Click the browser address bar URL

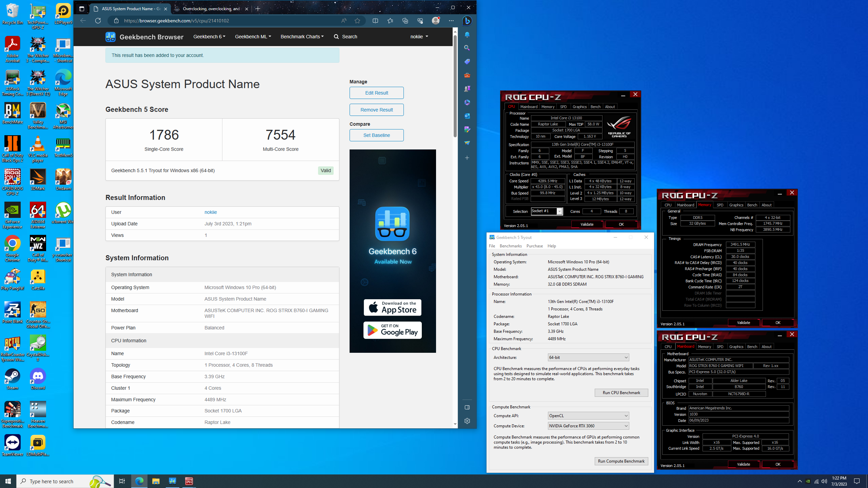pyautogui.click(x=176, y=21)
